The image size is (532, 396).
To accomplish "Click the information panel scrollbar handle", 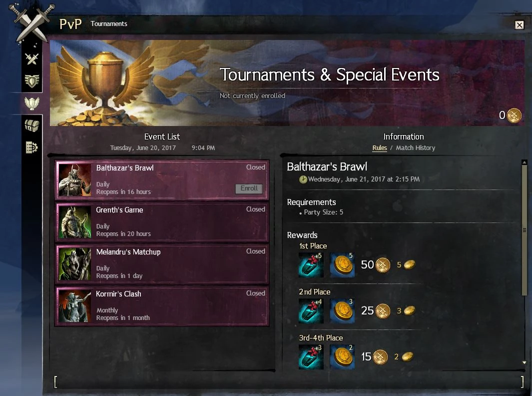I will pyautogui.click(x=524, y=230).
